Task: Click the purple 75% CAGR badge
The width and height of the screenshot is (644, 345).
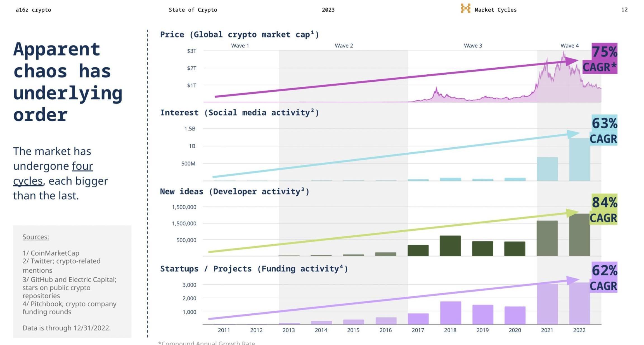Action: coord(604,58)
